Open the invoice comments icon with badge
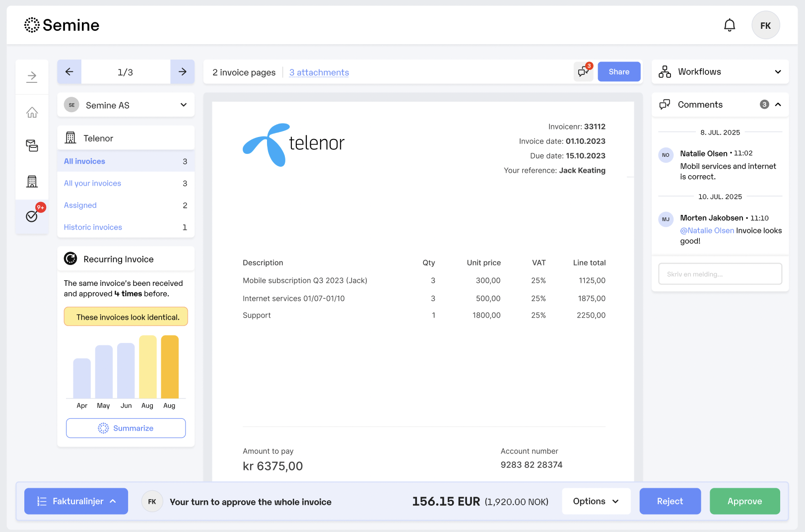 pyautogui.click(x=584, y=72)
